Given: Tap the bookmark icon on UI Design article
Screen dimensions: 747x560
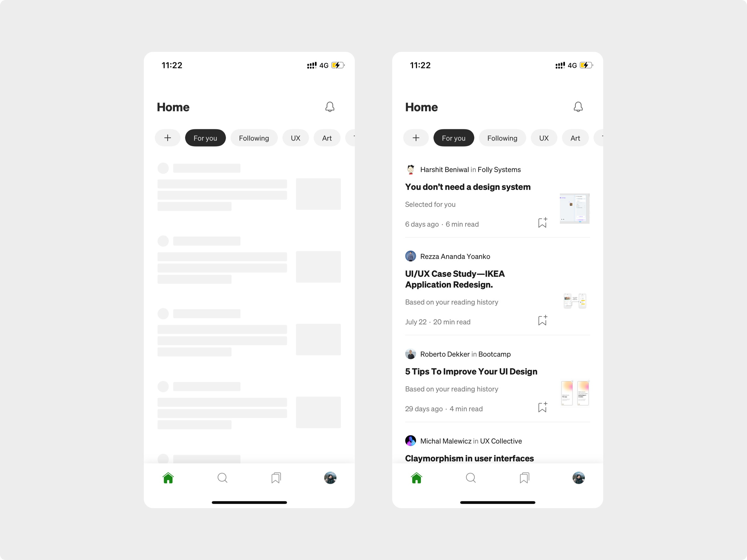Looking at the screenshot, I should tap(542, 407).
